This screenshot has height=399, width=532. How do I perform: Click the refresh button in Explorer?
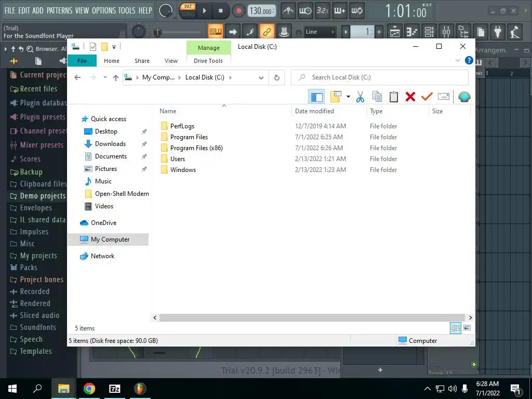click(x=277, y=78)
